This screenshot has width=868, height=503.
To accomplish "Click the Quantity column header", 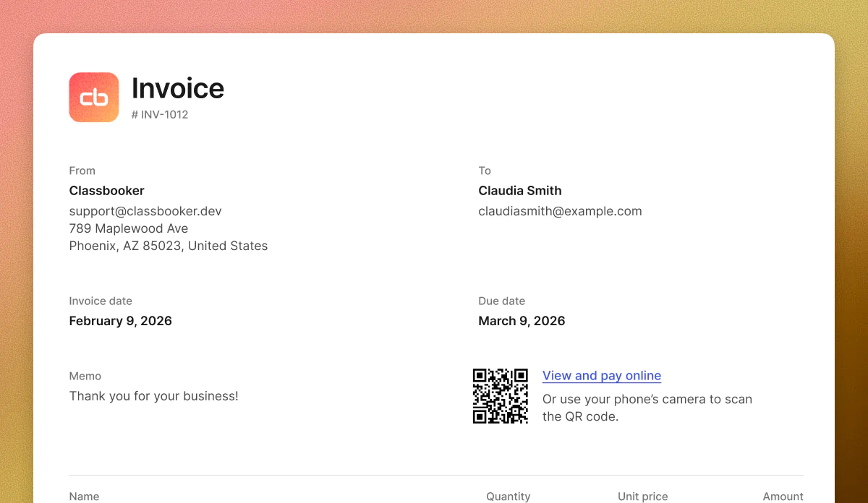I will tap(508, 496).
